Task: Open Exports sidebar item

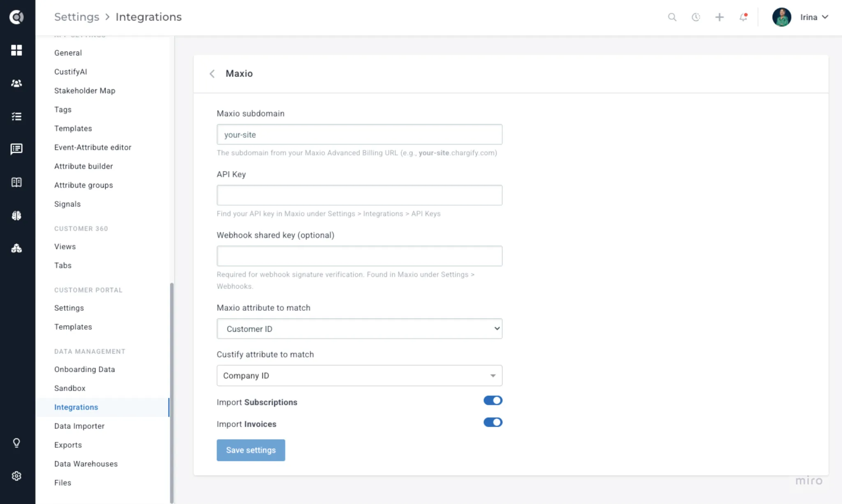Action: point(68,445)
